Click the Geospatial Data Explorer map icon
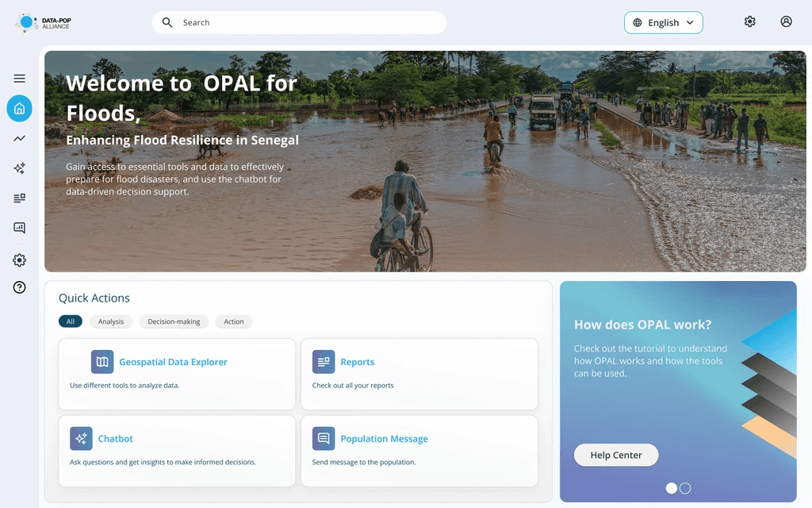The image size is (812, 508). pyautogui.click(x=102, y=362)
